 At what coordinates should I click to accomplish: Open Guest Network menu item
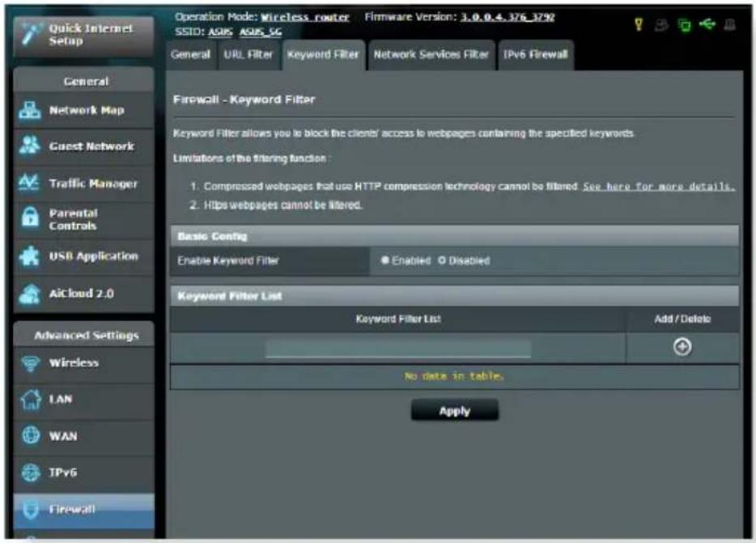[84, 146]
